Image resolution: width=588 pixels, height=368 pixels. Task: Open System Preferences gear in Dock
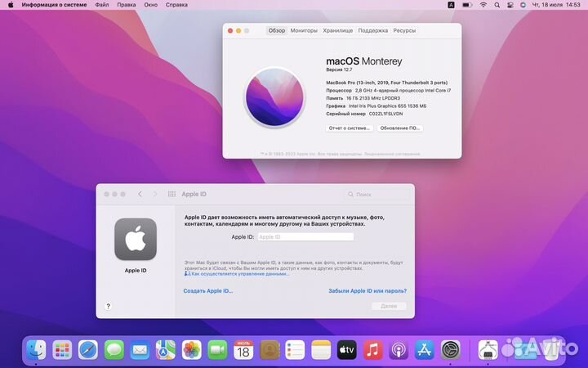tap(450, 350)
